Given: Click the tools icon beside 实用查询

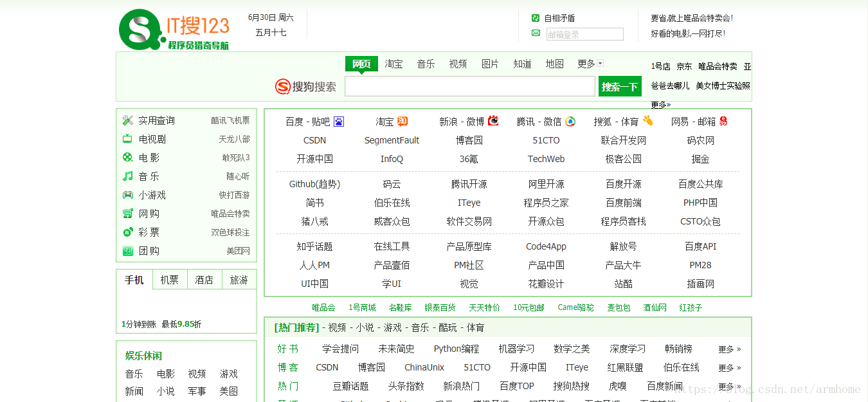Looking at the screenshot, I should pos(128,120).
